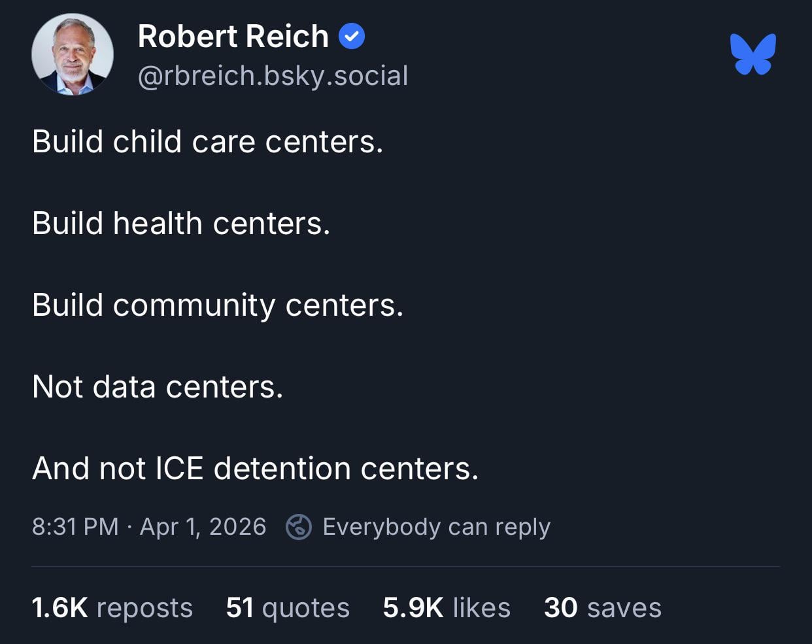The image size is (812, 644).
Task: Click the line "Build health centers."
Action: point(181,224)
